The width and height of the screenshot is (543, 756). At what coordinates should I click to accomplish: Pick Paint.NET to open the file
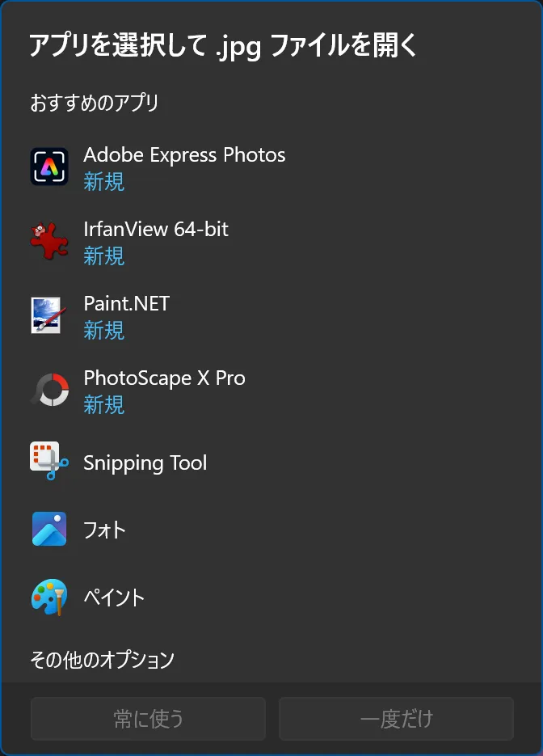pyautogui.click(x=127, y=304)
